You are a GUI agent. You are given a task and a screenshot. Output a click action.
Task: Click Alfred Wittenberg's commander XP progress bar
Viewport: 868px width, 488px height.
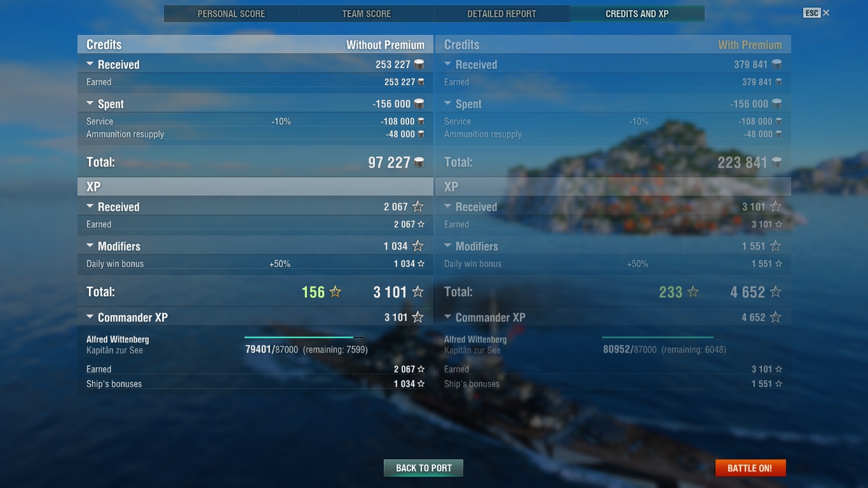click(x=304, y=337)
